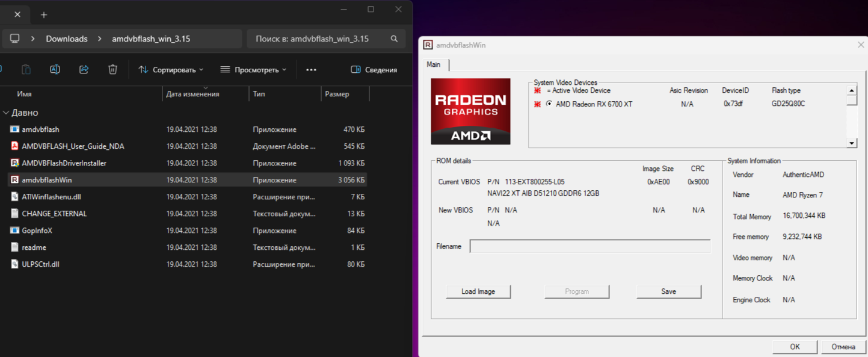
Task: Click the Filename input field
Action: pyautogui.click(x=590, y=246)
